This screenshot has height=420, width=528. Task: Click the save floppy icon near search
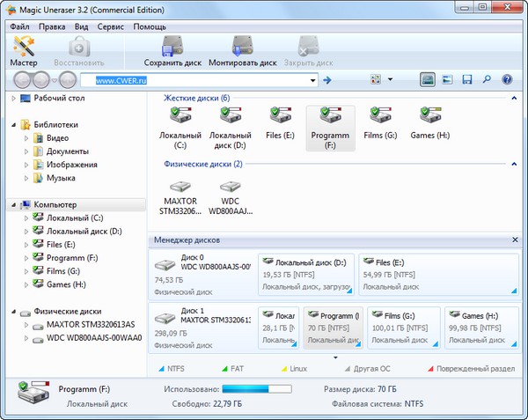pyautogui.click(x=466, y=80)
